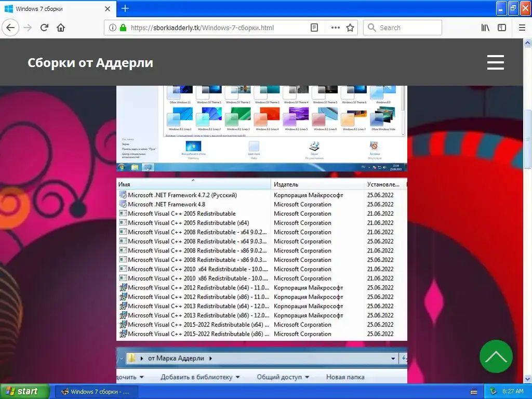Image resolution: width=532 pixels, height=399 pixels.
Task: Close the Windows 7 сборки tab
Action: (108, 9)
